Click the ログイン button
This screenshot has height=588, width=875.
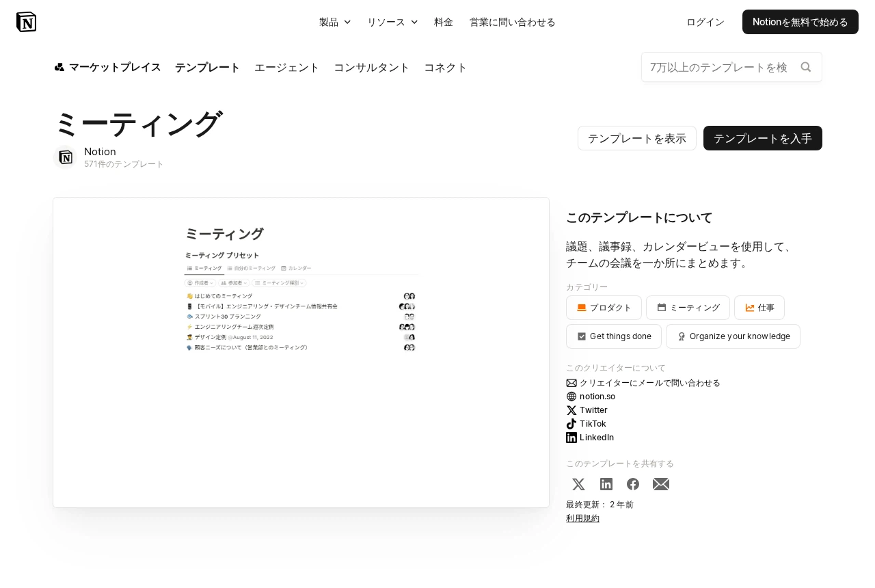pyautogui.click(x=705, y=22)
